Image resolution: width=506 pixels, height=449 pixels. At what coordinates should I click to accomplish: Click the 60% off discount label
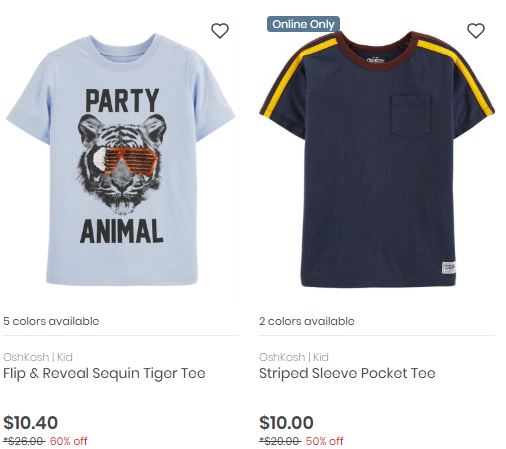(69, 441)
